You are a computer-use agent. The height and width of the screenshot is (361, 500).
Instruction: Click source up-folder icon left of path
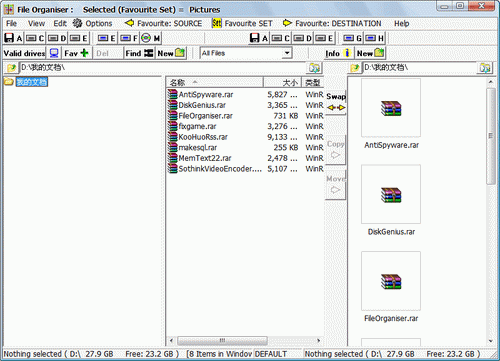tap(12, 68)
